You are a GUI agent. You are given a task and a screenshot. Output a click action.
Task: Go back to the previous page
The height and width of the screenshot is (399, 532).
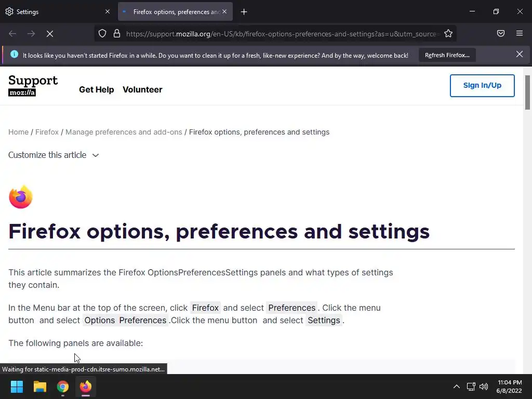click(12, 34)
